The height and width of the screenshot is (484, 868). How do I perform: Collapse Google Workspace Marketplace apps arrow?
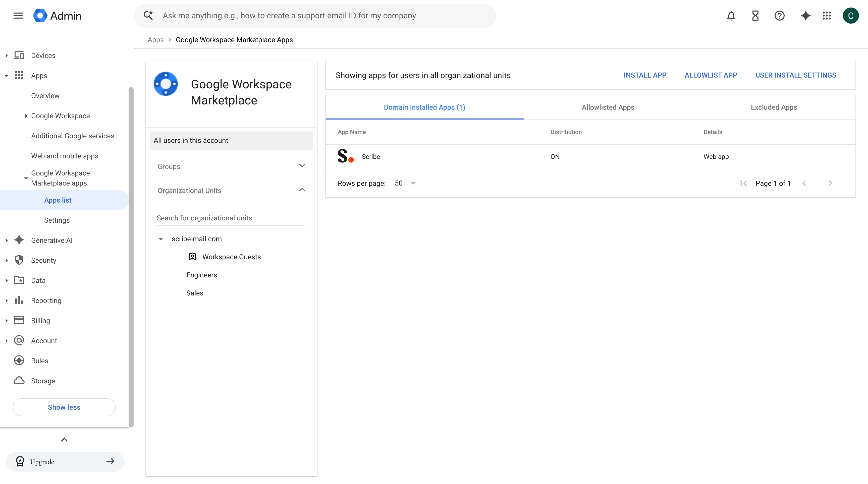tap(26, 178)
